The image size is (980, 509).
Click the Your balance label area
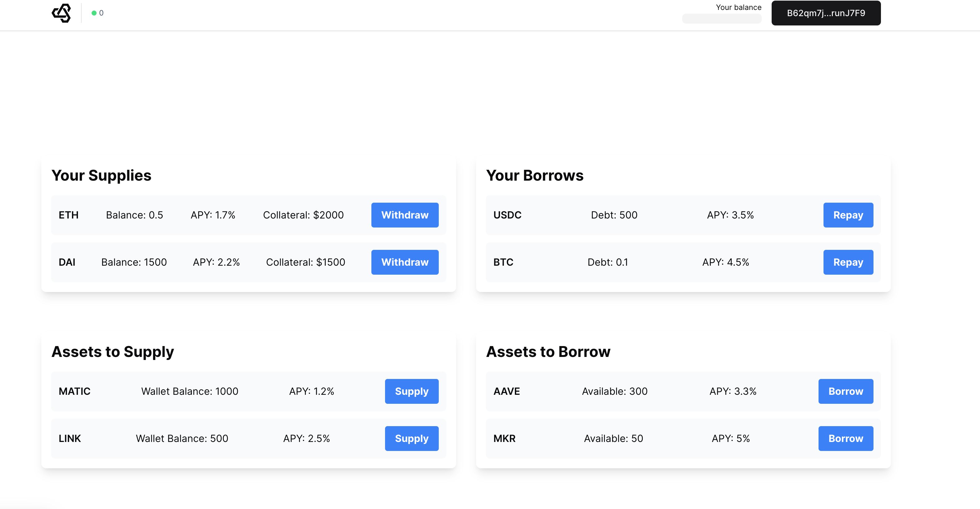738,7
